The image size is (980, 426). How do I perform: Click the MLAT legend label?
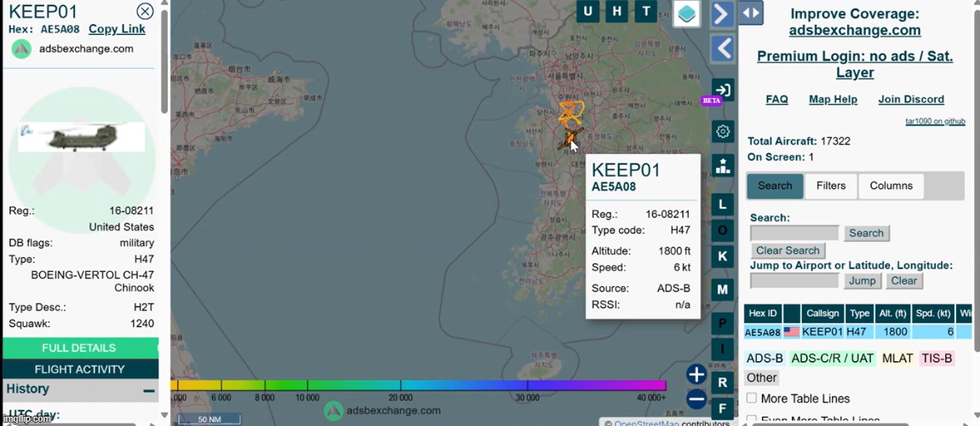(897, 359)
